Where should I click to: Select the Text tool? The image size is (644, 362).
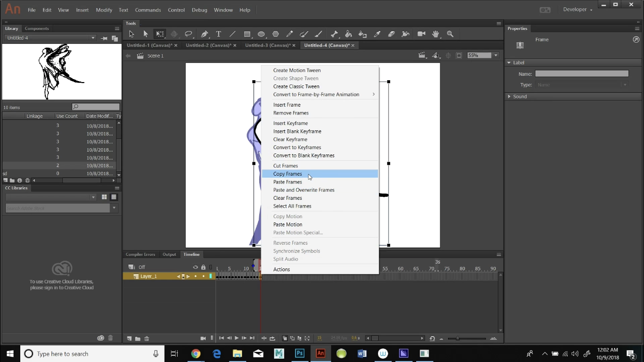219,34
